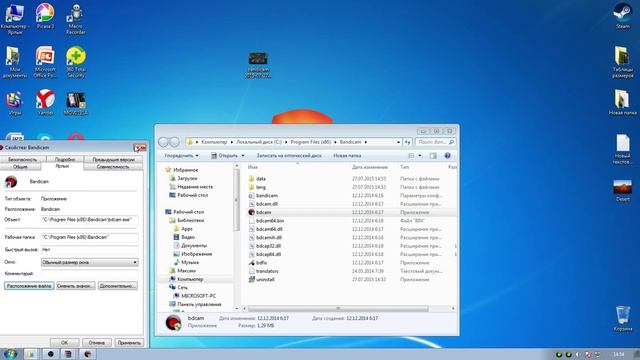Click the Bandicam taskbar icon
The image size is (640, 360).
point(87,354)
